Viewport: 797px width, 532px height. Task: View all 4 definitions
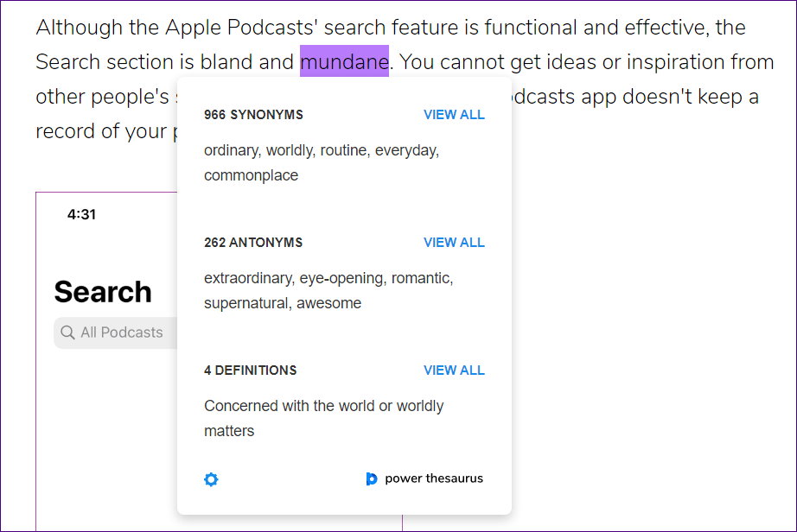pos(454,370)
